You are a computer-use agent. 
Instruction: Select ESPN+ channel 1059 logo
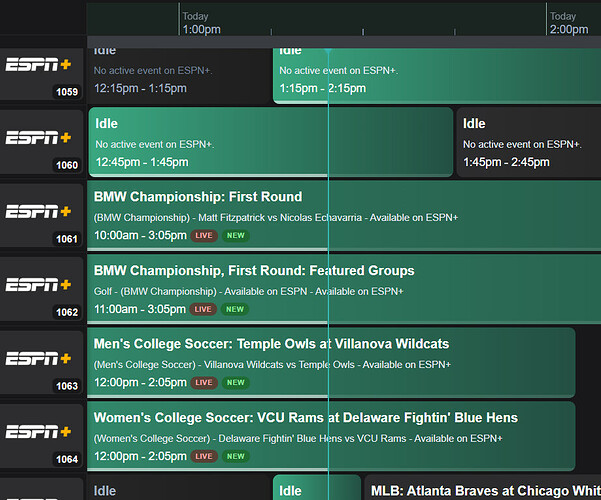[x=38, y=65]
